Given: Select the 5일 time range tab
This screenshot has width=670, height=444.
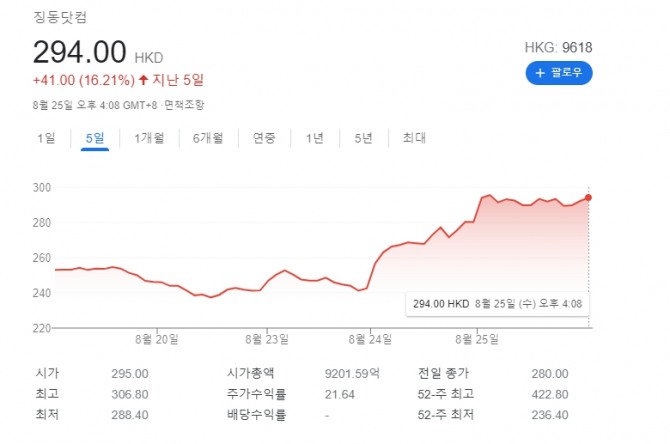Looking at the screenshot, I should (95, 138).
